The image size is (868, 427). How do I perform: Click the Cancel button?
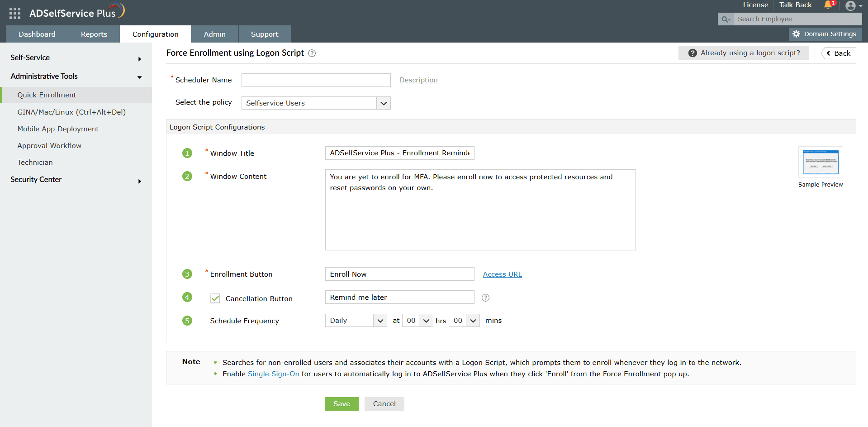coord(384,404)
